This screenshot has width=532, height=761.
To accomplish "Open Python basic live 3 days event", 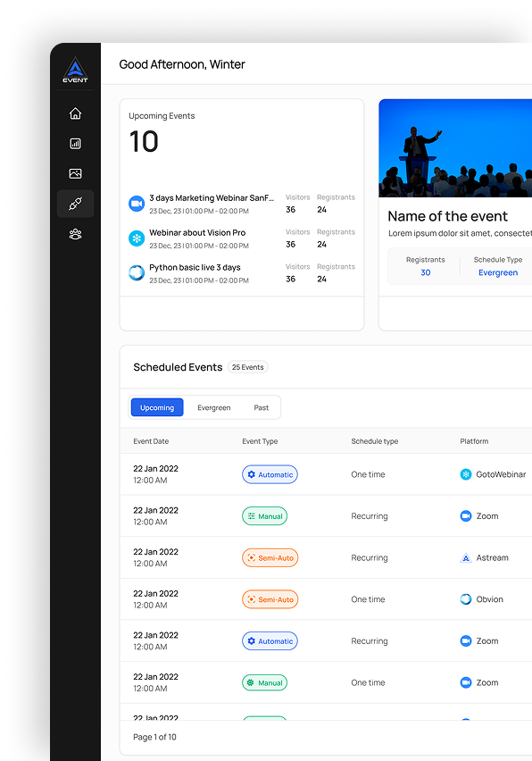I will coord(195,267).
